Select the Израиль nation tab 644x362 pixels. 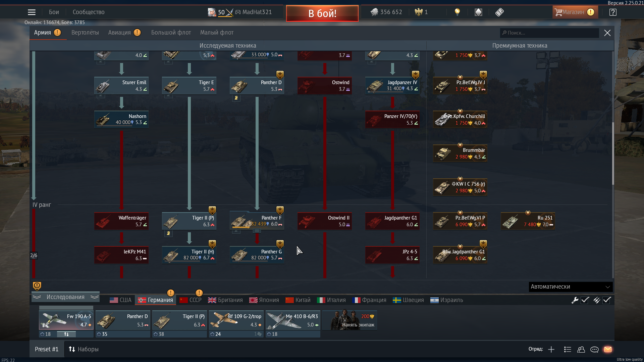[x=447, y=300]
